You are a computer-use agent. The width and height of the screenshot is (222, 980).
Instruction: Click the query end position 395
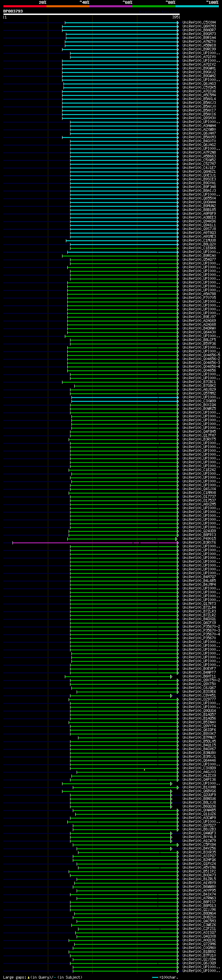click(x=175, y=17)
